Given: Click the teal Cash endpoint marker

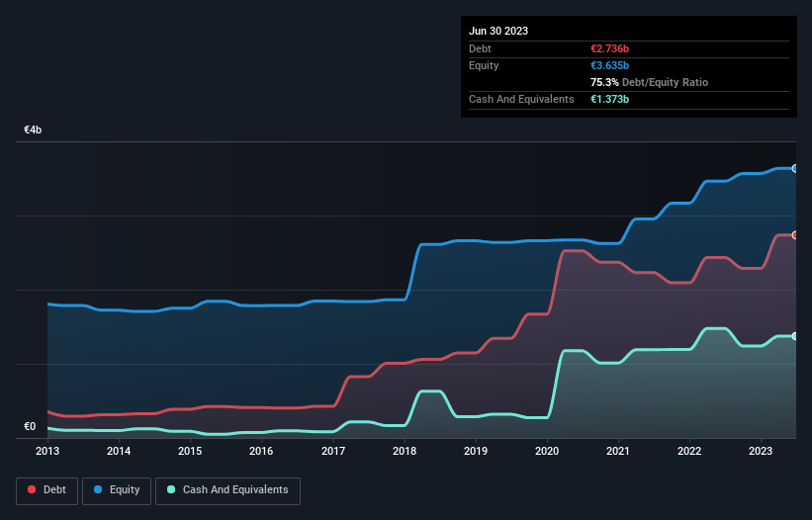Looking at the screenshot, I should click(x=795, y=336).
